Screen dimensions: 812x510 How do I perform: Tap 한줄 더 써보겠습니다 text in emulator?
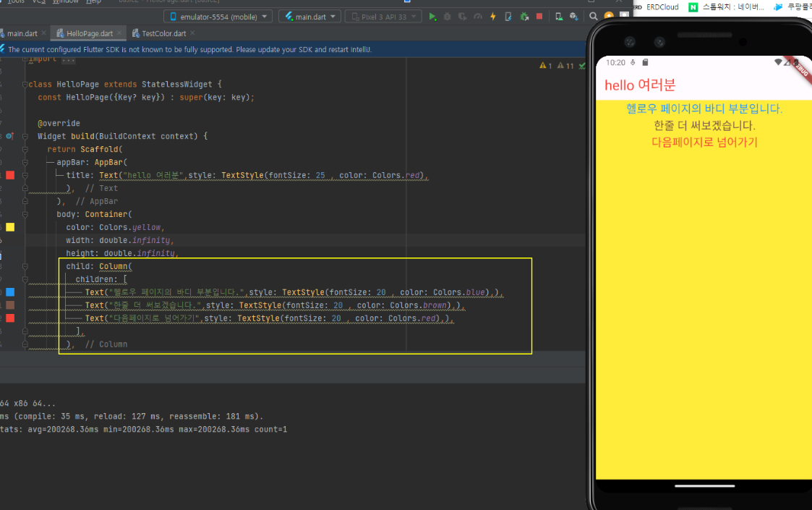pyautogui.click(x=704, y=125)
